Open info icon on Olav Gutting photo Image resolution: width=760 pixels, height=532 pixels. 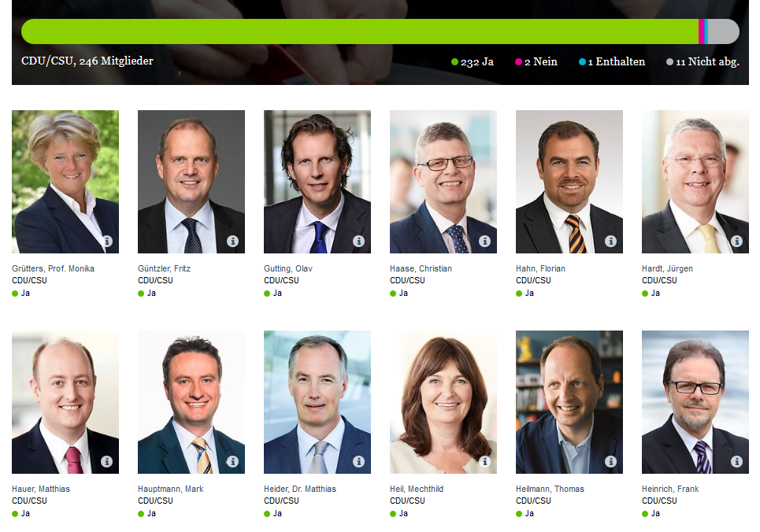click(358, 241)
